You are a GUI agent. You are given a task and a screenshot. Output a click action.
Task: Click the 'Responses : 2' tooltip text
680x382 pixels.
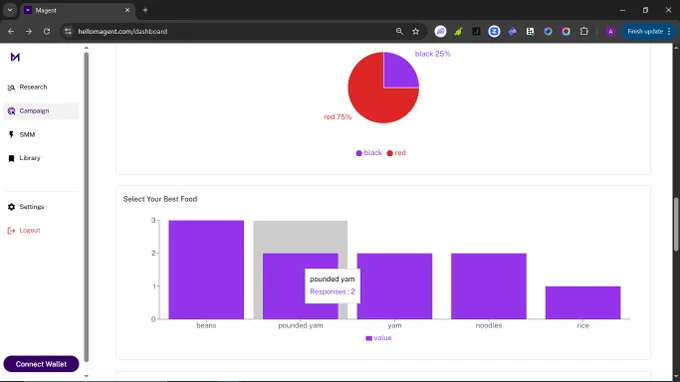[333, 292]
